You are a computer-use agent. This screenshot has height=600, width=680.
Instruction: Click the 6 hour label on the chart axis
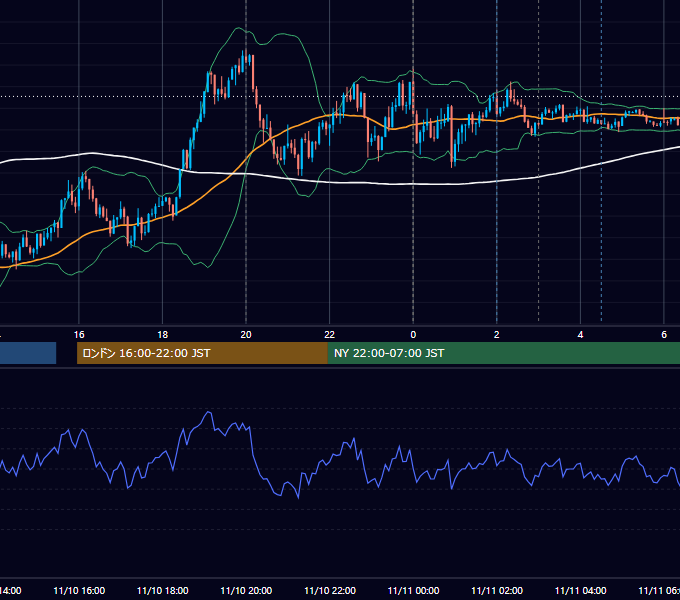pyautogui.click(x=664, y=335)
